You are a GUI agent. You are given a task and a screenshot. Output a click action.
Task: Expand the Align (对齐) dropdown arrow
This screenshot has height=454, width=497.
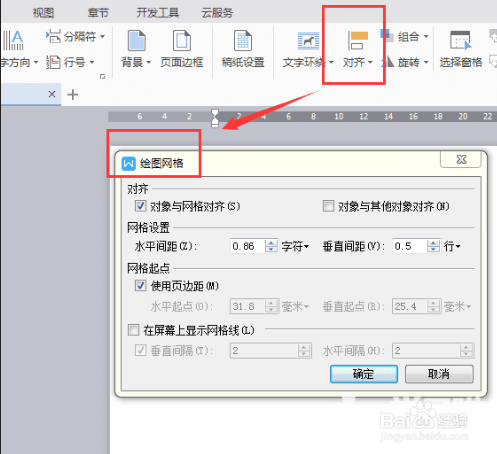click(x=370, y=62)
